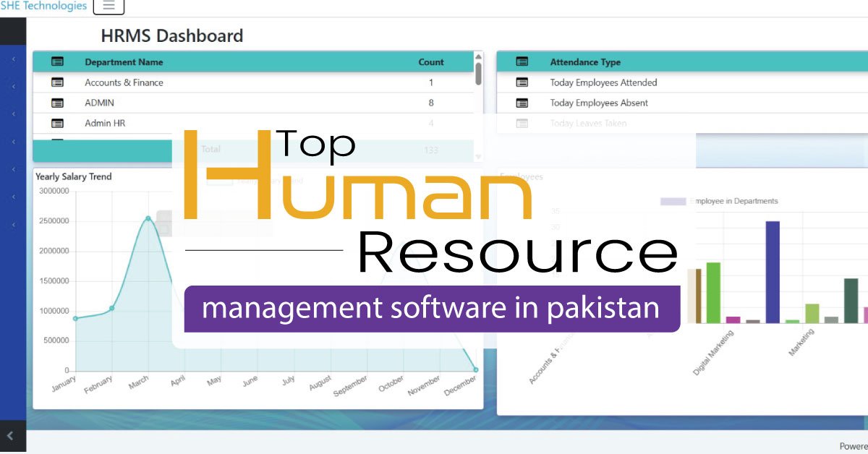868x454 pixels.
Task: Select the Today Employees Absent row text
Action: click(x=599, y=103)
